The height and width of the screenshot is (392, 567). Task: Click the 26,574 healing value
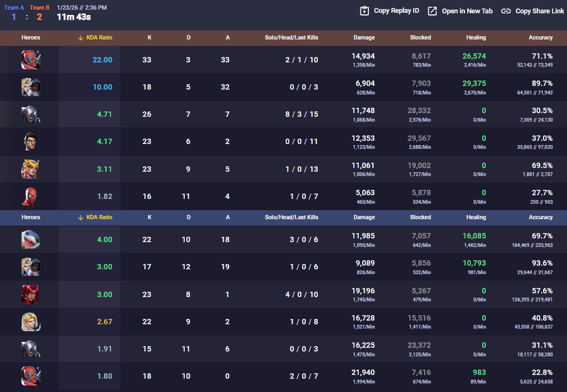[474, 56]
